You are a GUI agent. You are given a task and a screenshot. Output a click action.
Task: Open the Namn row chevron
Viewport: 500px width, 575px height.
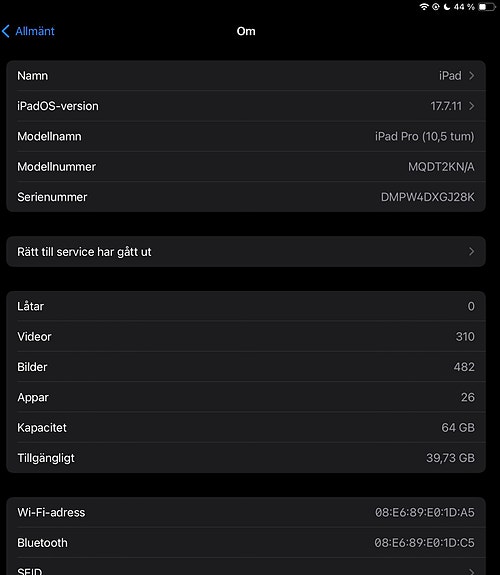[x=471, y=76]
